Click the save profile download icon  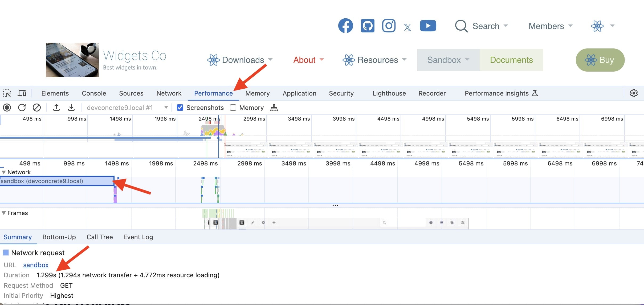71,108
